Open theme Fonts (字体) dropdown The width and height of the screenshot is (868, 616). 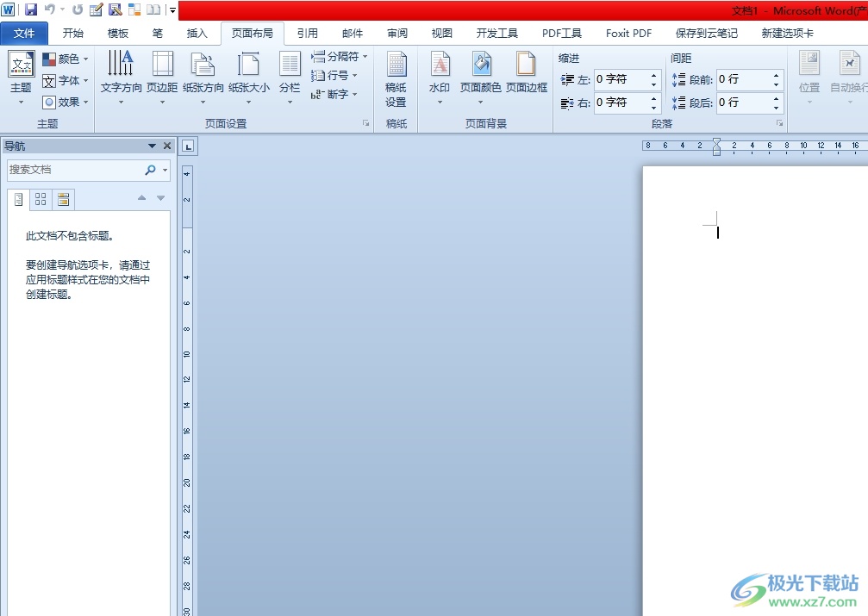click(66, 80)
